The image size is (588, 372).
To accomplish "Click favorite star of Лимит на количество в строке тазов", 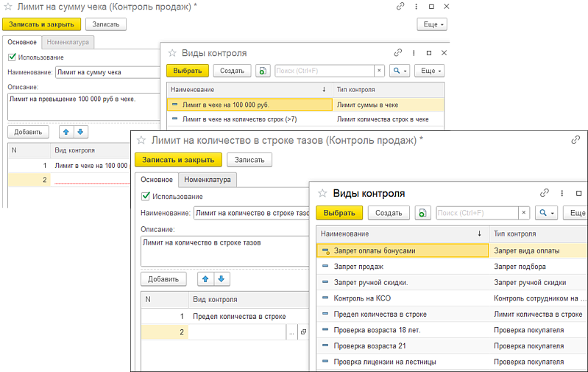I will (x=141, y=141).
